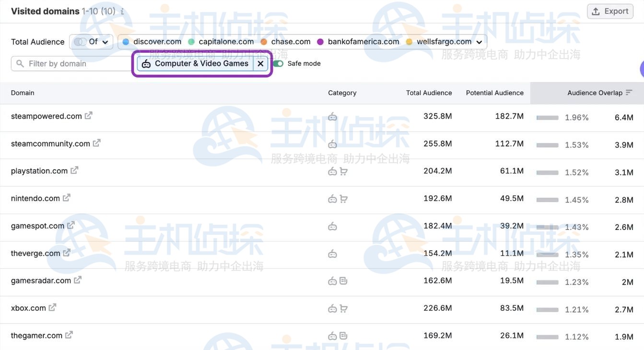Click the controller category icon for theverge.com
Viewport: 644px width, 350px height.
coord(332,253)
